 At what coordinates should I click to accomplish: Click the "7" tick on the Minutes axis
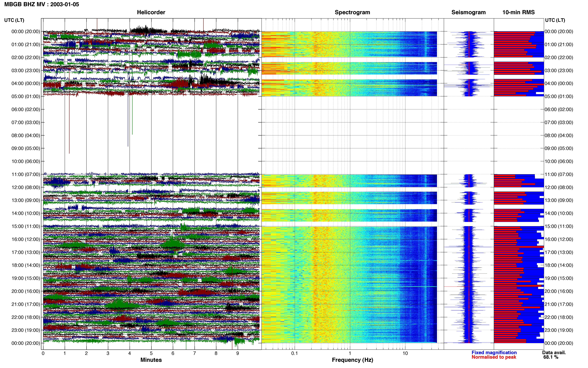(x=195, y=353)
